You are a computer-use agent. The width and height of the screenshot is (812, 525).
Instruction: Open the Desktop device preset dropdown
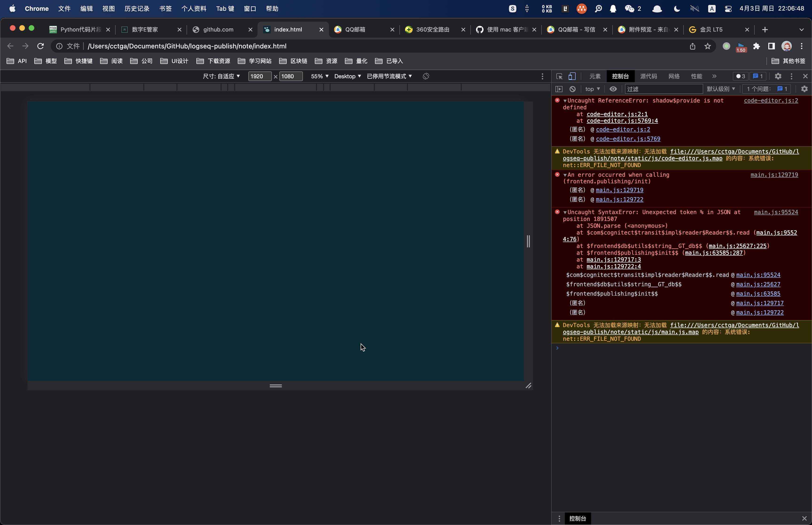click(347, 76)
